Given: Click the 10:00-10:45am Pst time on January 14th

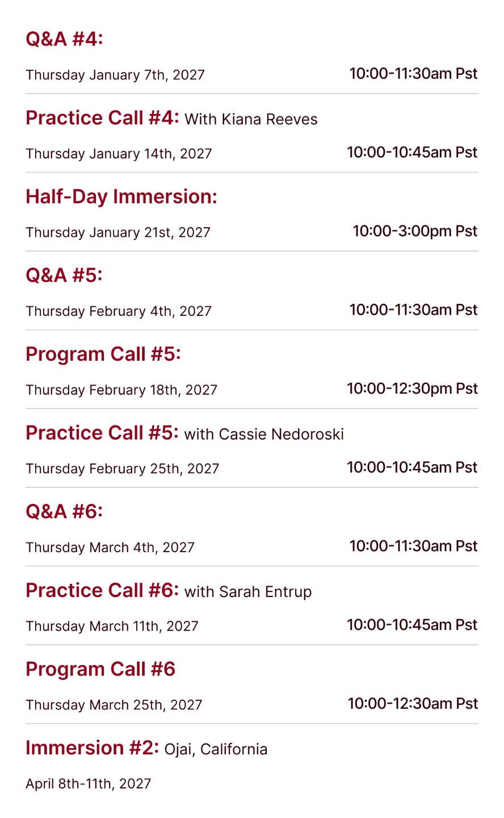Looking at the screenshot, I should tap(413, 152).
